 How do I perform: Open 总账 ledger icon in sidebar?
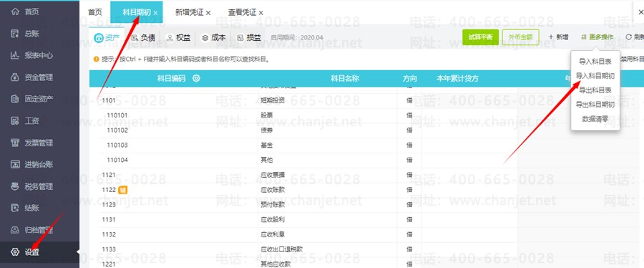(15, 33)
